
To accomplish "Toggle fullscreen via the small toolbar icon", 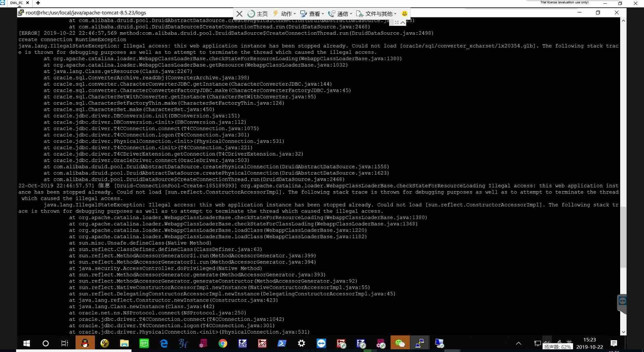I will pyautogui.click(x=397, y=23).
